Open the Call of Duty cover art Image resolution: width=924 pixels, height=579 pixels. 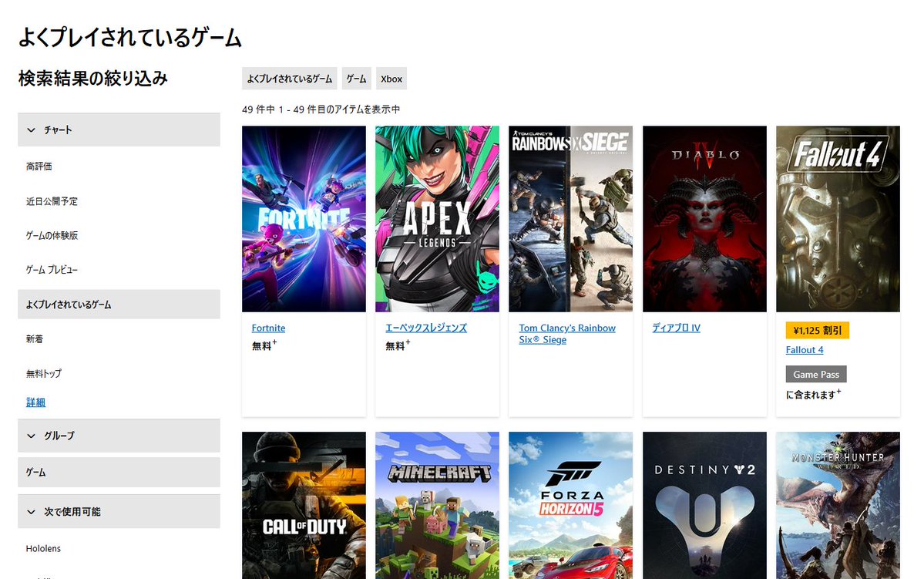pyautogui.click(x=304, y=505)
